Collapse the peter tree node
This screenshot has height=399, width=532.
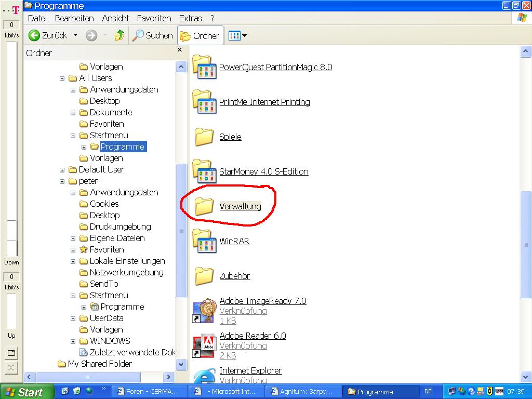point(62,181)
